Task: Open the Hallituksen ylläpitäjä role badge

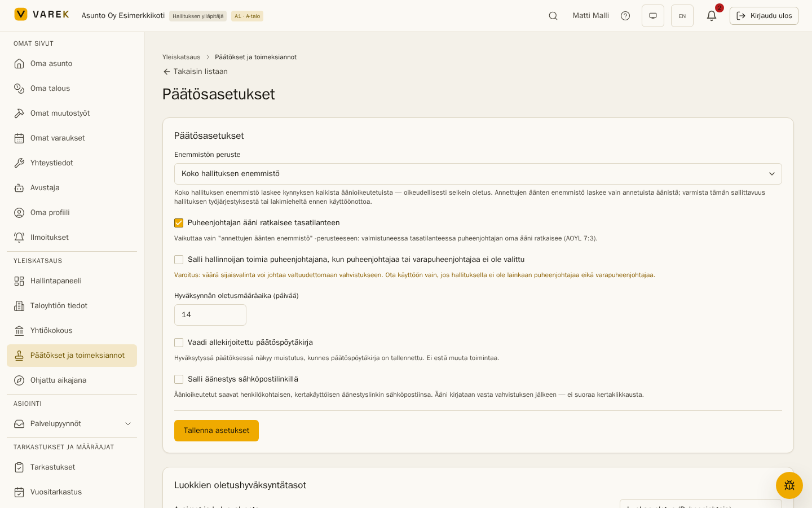Action: (x=198, y=16)
